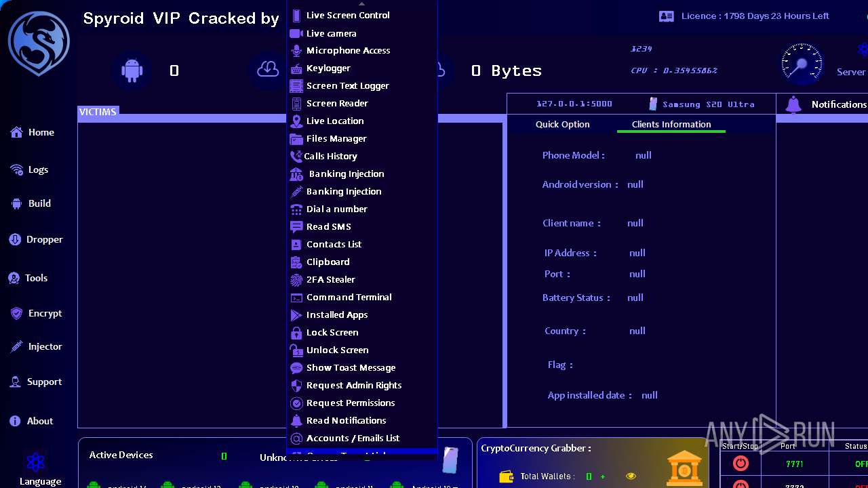Screen dimensions: 868x488
Task: Click the Request Permissions checkmark icon
Action: (296, 403)
